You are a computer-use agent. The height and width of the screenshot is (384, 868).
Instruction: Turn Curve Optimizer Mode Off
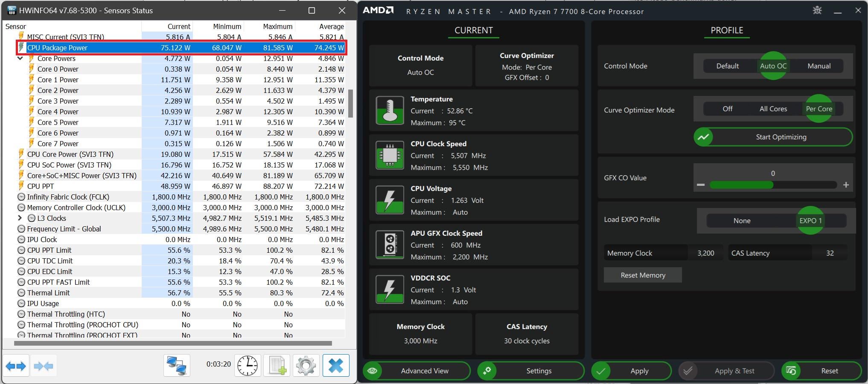click(x=728, y=109)
